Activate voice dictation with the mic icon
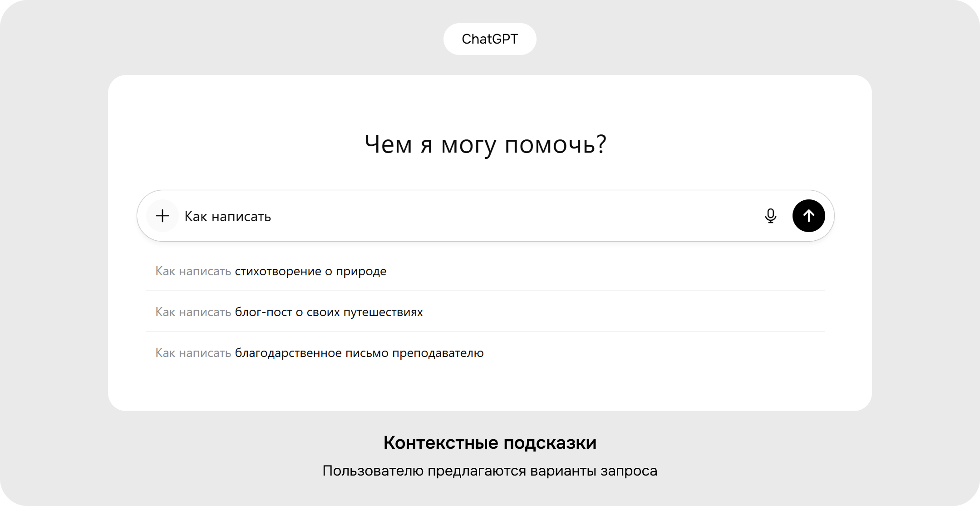This screenshot has width=980, height=506. [770, 216]
